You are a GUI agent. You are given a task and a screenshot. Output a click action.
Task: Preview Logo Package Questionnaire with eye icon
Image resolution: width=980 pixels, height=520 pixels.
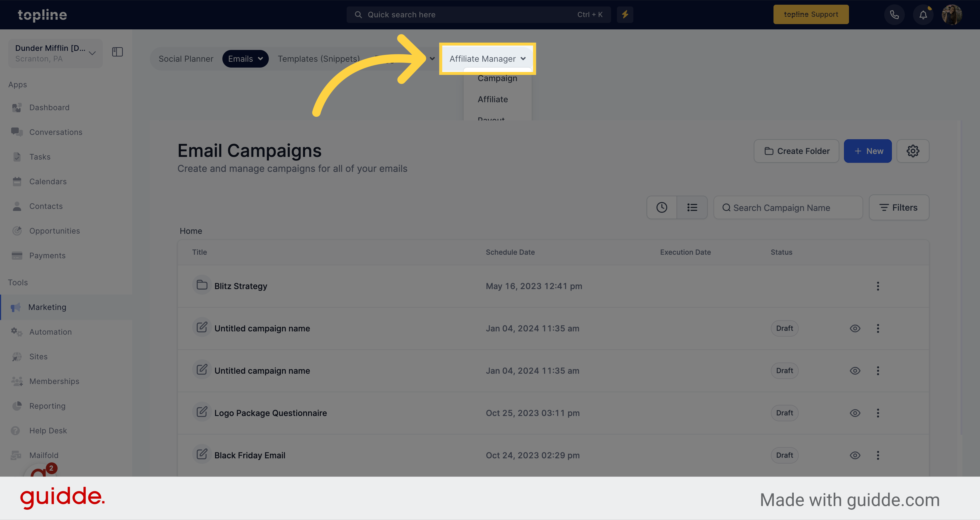click(x=855, y=413)
